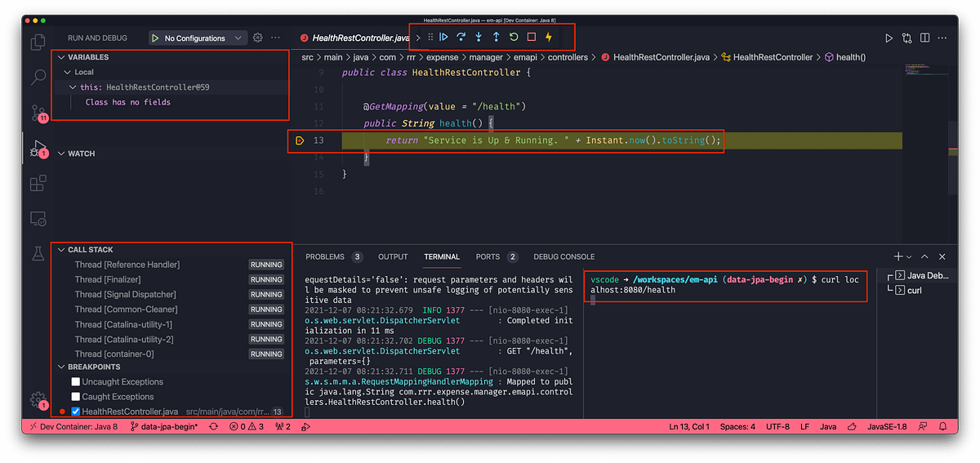Viewport: 980px width, 463px height.
Task: Open the Extensions view in the activity bar
Action: 38,183
